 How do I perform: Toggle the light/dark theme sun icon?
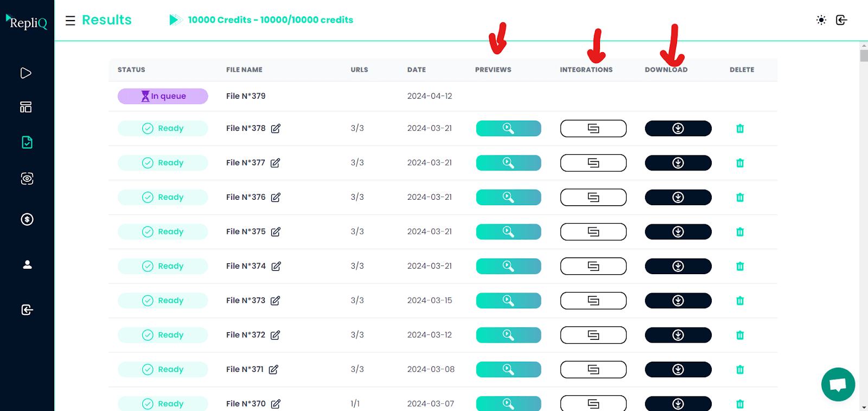[821, 20]
